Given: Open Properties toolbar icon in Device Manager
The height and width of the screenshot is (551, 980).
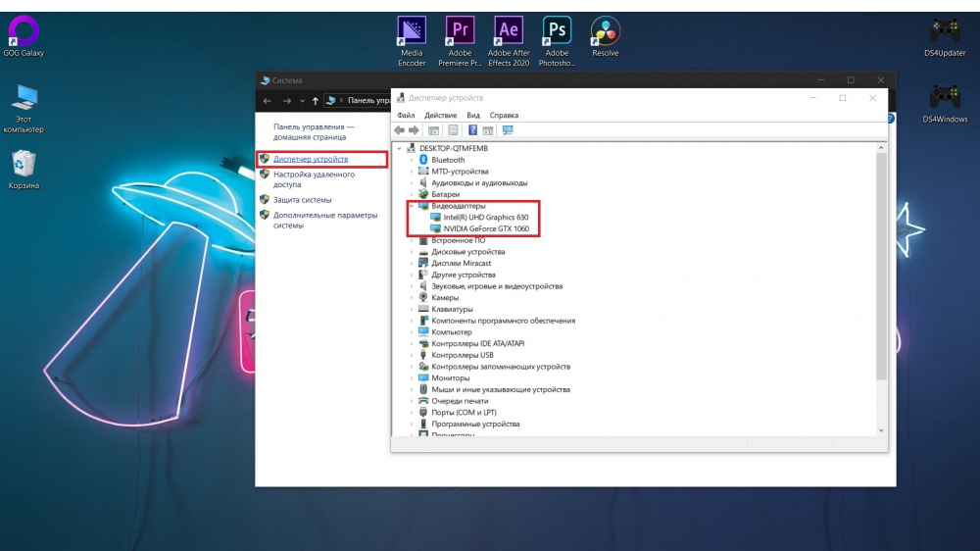Looking at the screenshot, I should [453, 130].
